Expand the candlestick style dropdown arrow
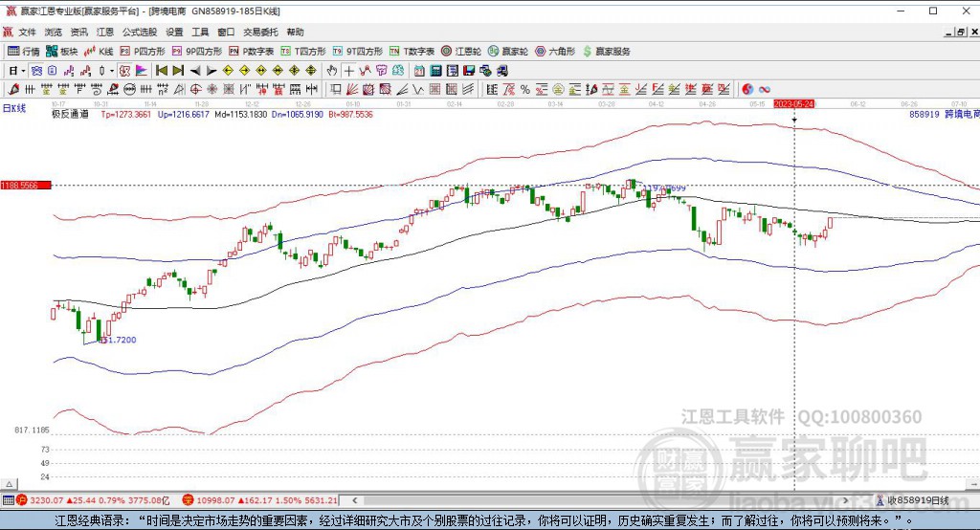Viewport: 980px width, 530px height. pyautogui.click(x=112, y=71)
